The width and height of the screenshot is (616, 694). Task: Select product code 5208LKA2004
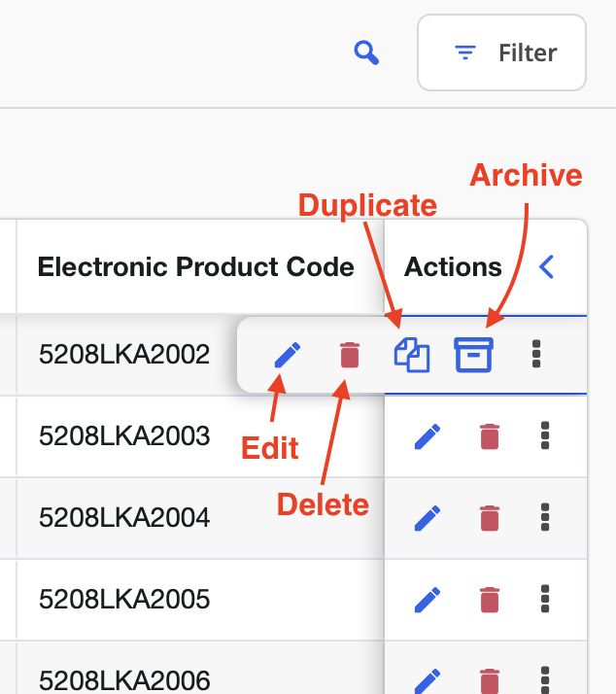coord(124,517)
